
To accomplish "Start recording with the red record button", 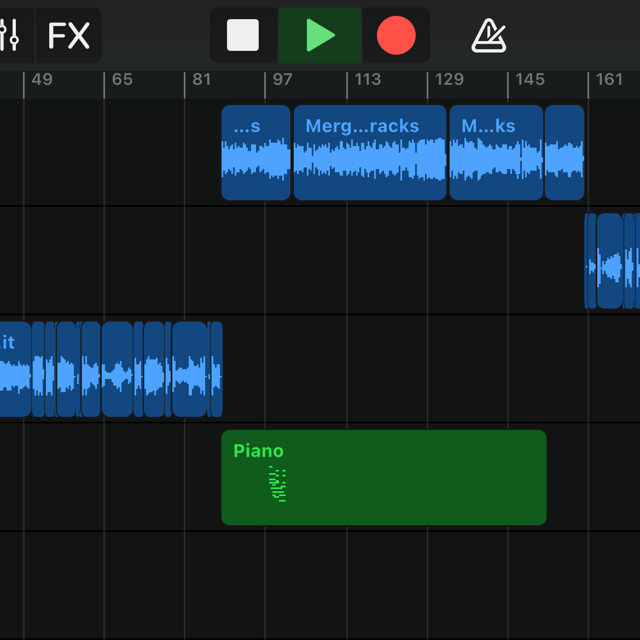I will coord(396,35).
